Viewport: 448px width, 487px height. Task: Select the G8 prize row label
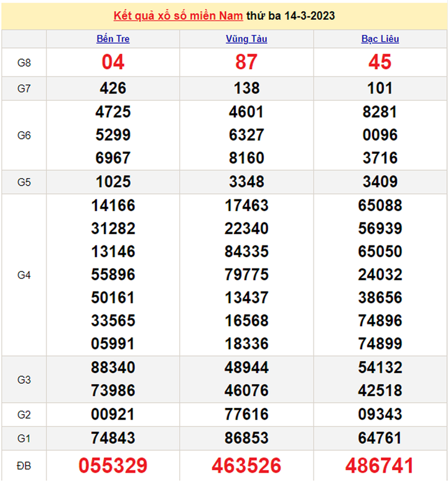(24, 62)
